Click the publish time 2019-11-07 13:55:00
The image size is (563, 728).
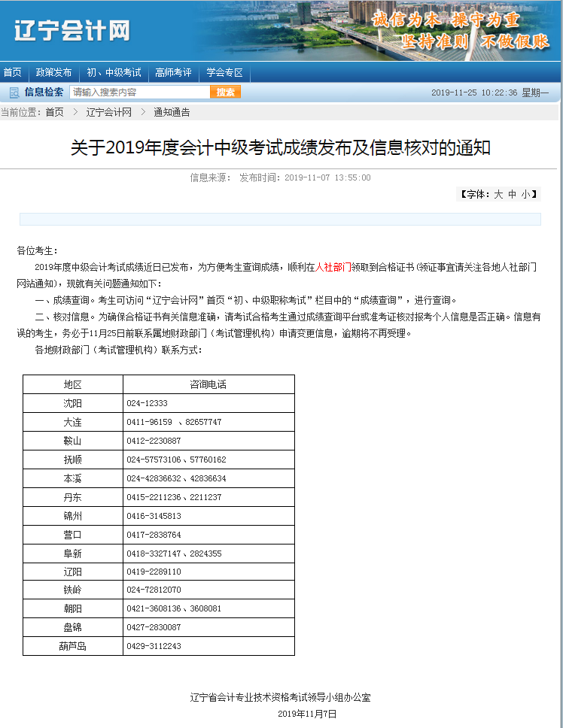(x=327, y=177)
